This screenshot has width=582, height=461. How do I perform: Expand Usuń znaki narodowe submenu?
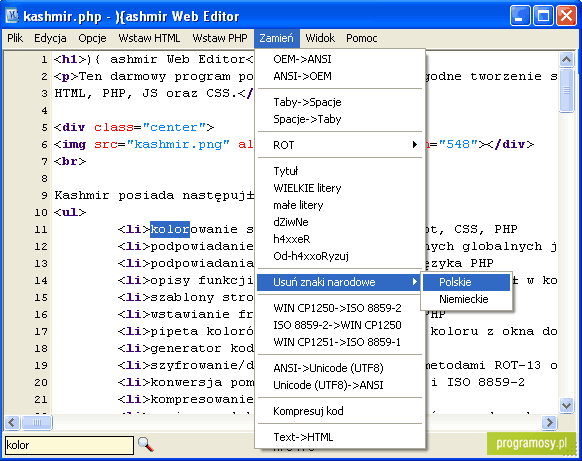point(339,282)
